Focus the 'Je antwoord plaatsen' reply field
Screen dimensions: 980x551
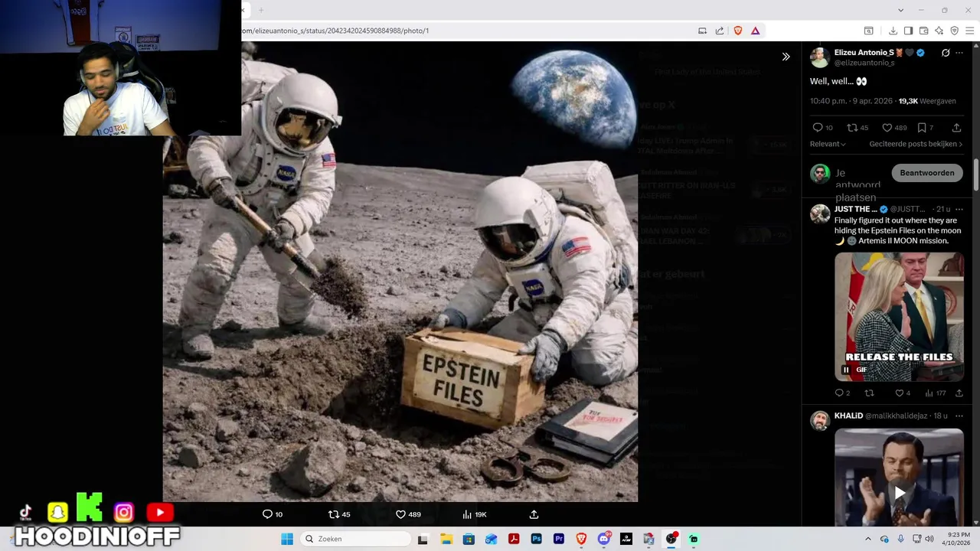click(857, 185)
